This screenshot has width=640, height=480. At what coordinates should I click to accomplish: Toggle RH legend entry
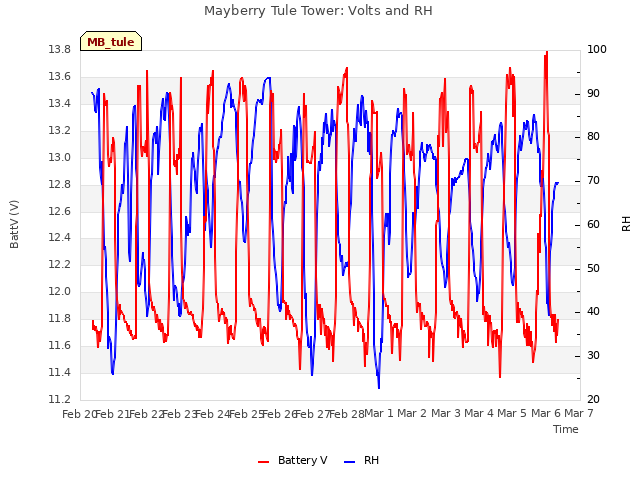click(362, 460)
